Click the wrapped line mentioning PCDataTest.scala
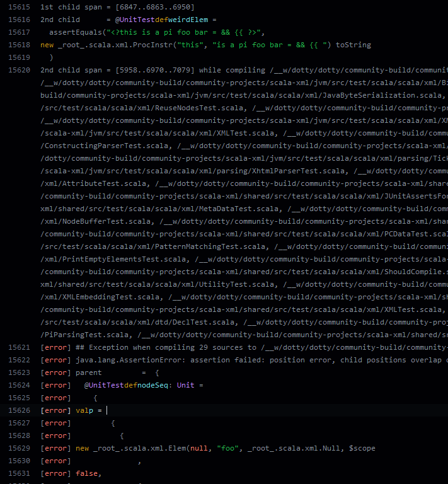The width and height of the screenshot is (448, 484). click(x=244, y=234)
